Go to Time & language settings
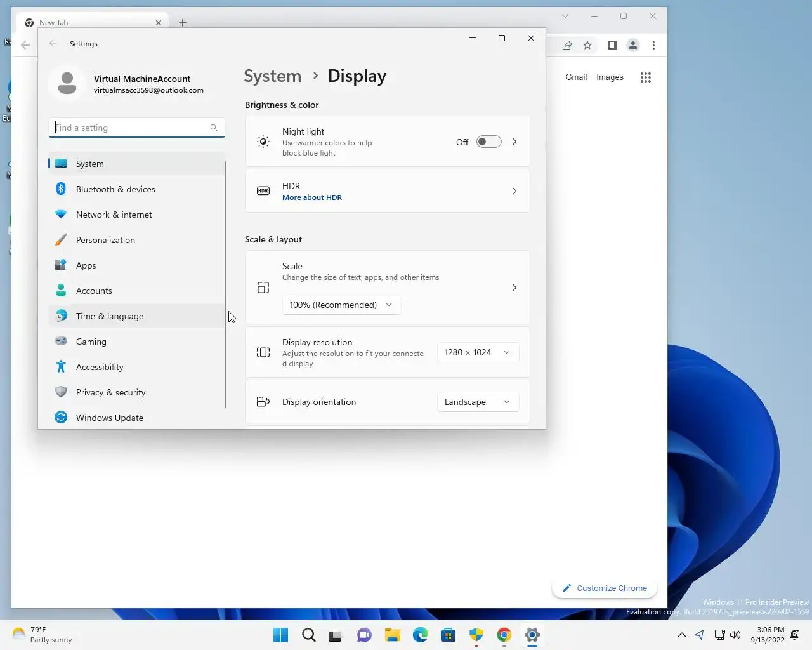Screen dimensions: 812x650 136,316
